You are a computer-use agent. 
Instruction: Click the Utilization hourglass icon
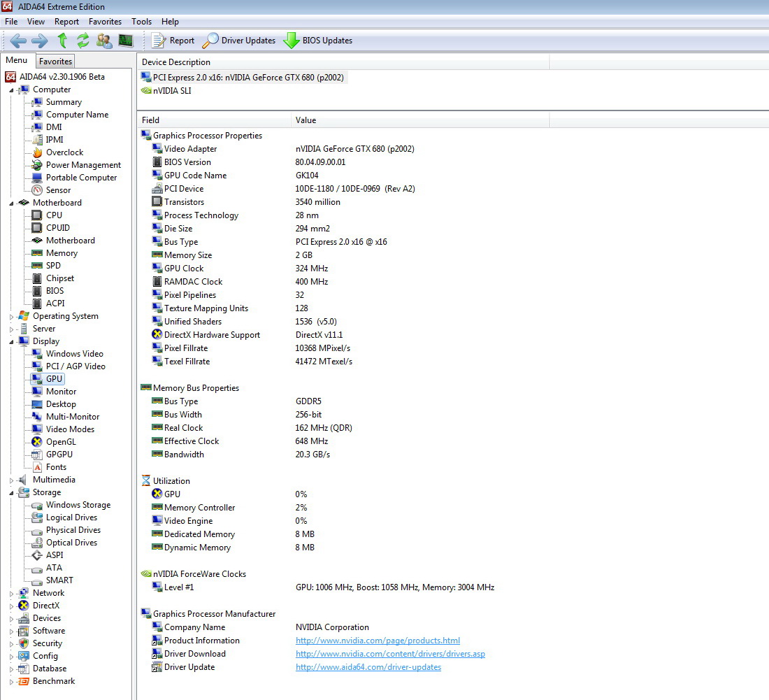145,480
